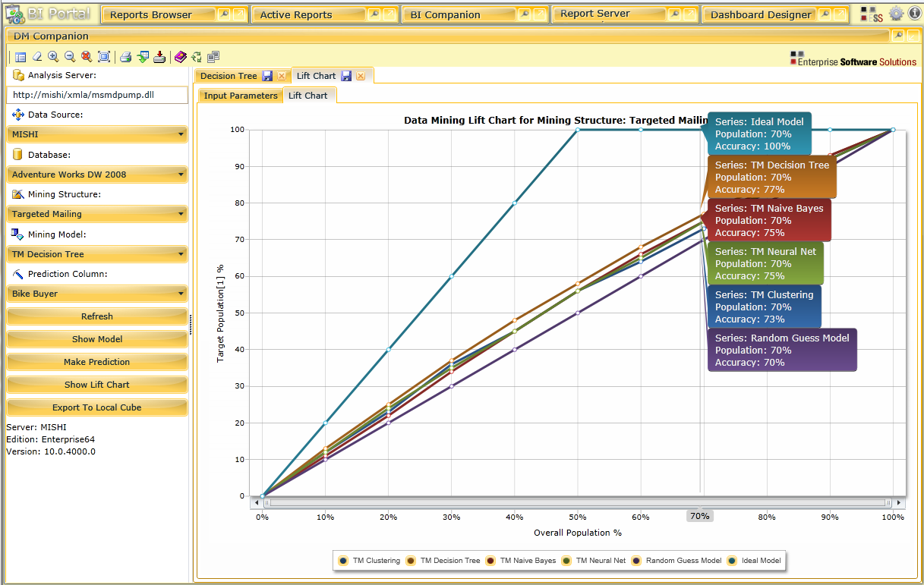
Task: Click the sidebar splitter collapse handle
Action: pyautogui.click(x=191, y=325)
